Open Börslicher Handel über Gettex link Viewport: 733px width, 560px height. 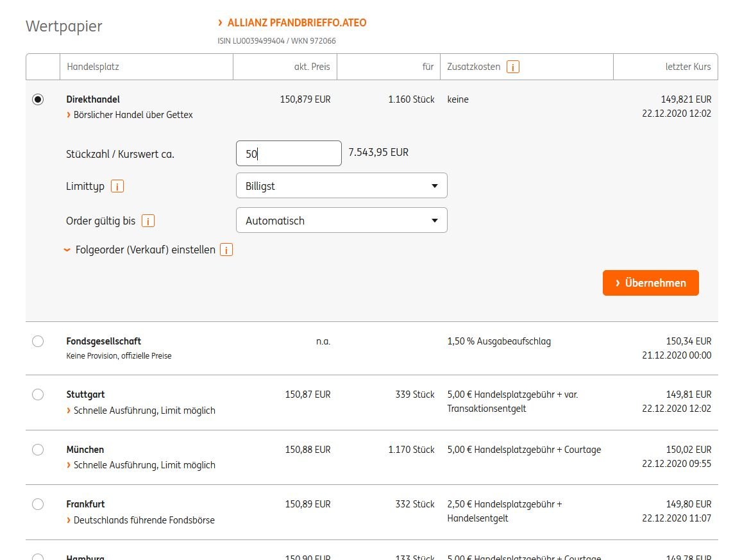[x=133, y=115]
